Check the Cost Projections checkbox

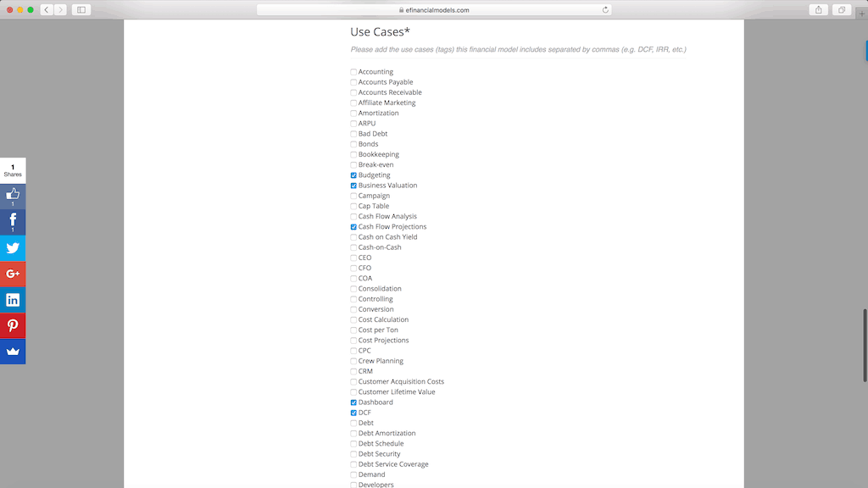coord(353,341)
